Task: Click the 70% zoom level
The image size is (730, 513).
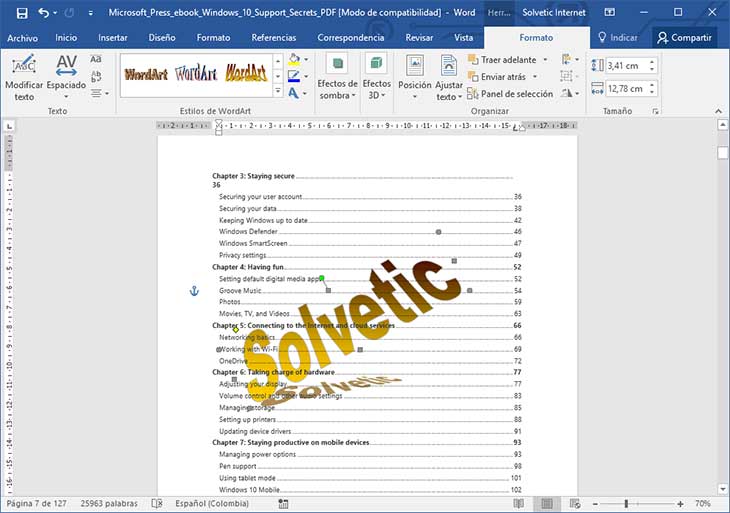Action: pos(703,504)
